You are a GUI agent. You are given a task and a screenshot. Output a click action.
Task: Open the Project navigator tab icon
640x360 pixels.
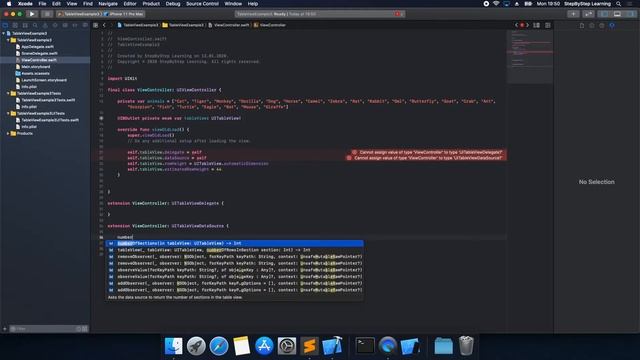pos(5,25)
